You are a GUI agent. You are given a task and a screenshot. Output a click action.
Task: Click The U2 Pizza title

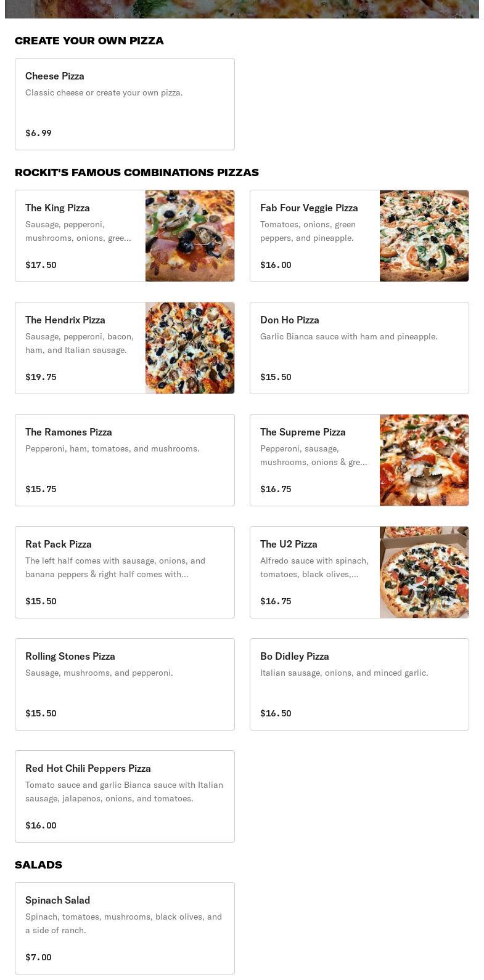pyautogui.click(x=289, y=545)
